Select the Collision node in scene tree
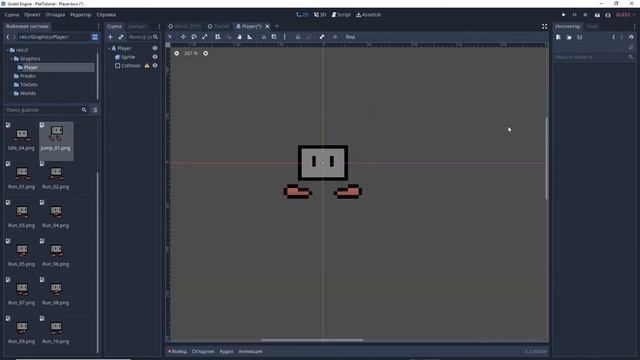The width and height of the screenshot is (640, 360). point(131,66)
